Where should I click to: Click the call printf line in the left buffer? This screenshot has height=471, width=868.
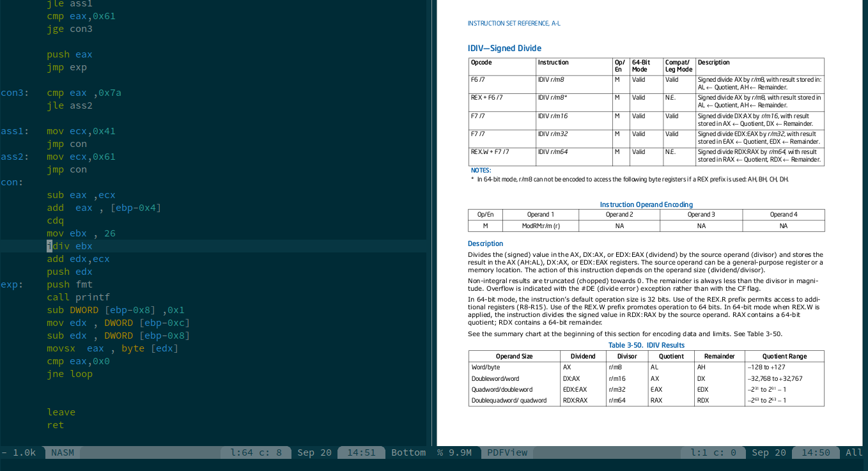point(77,297)
